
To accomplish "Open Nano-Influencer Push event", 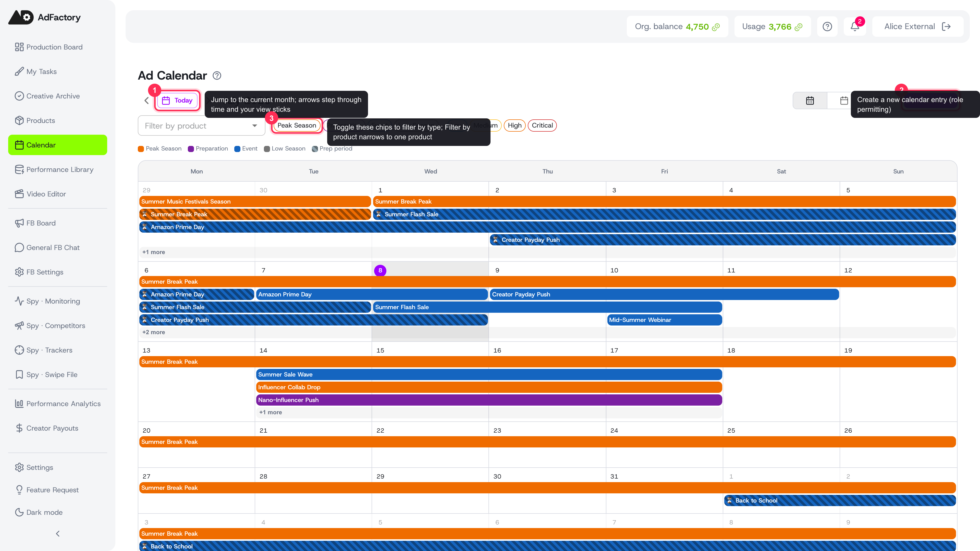I will (489, 400).
